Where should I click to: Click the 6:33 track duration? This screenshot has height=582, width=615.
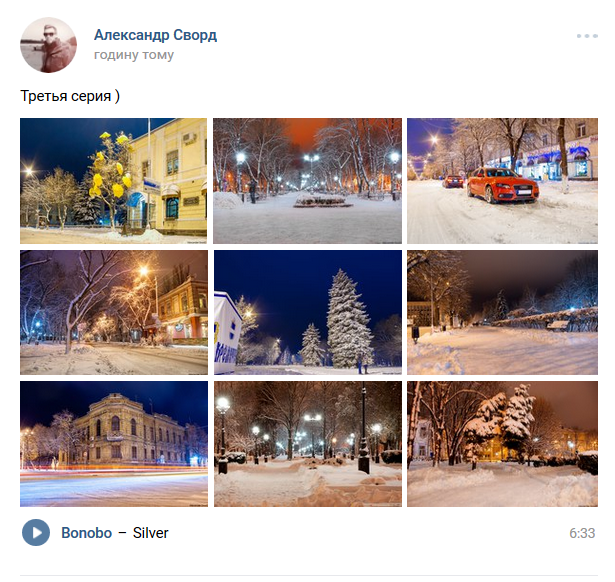click(582, 533)
